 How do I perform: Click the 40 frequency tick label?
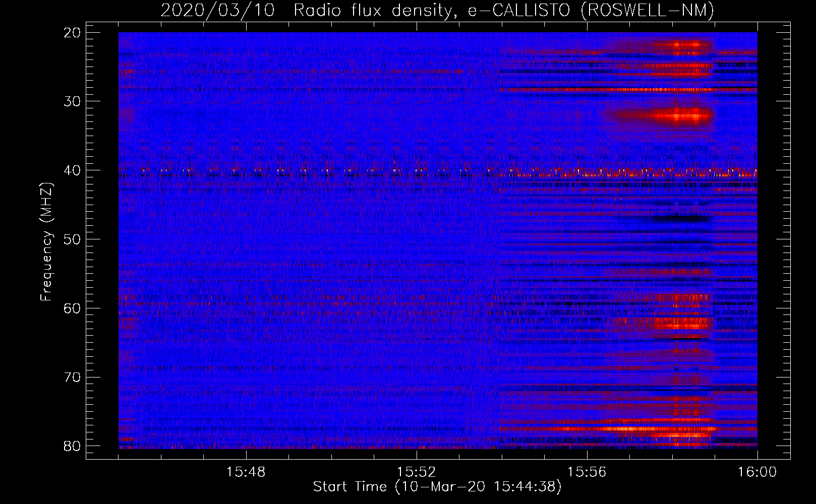pyautogui.click(x=73, y=170)
